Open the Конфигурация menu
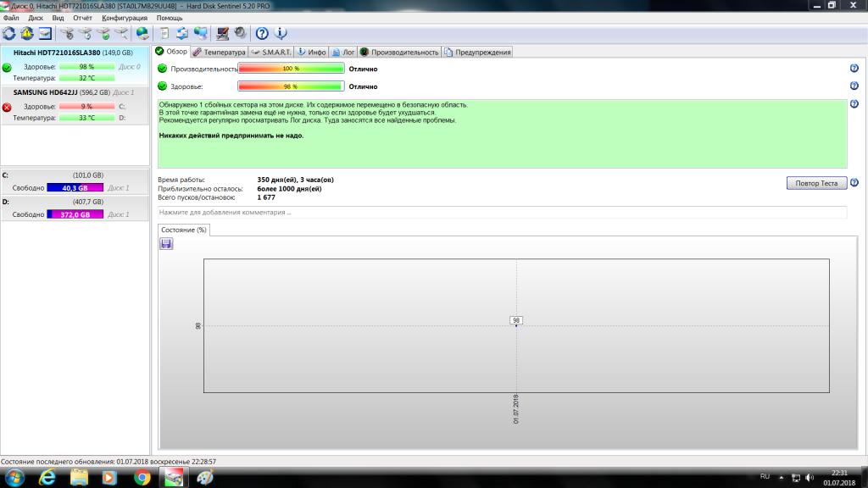868x488 pixels. coord(124,17)
